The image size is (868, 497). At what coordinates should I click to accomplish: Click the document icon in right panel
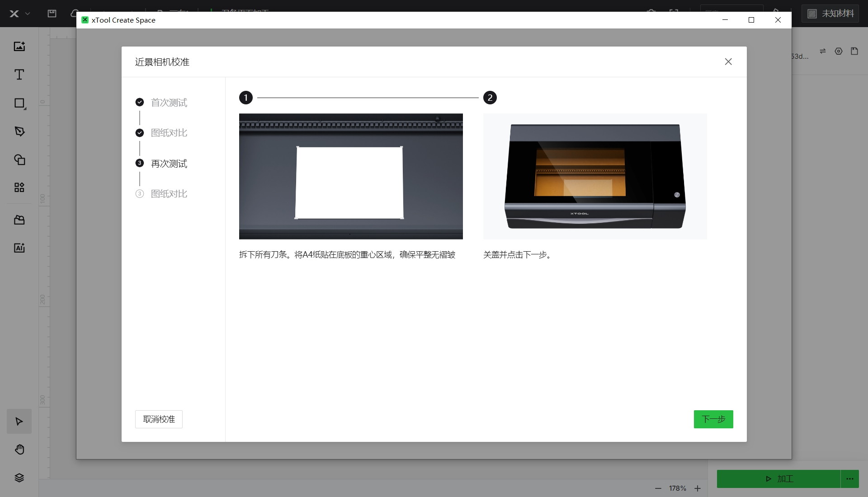coord(854,51)
